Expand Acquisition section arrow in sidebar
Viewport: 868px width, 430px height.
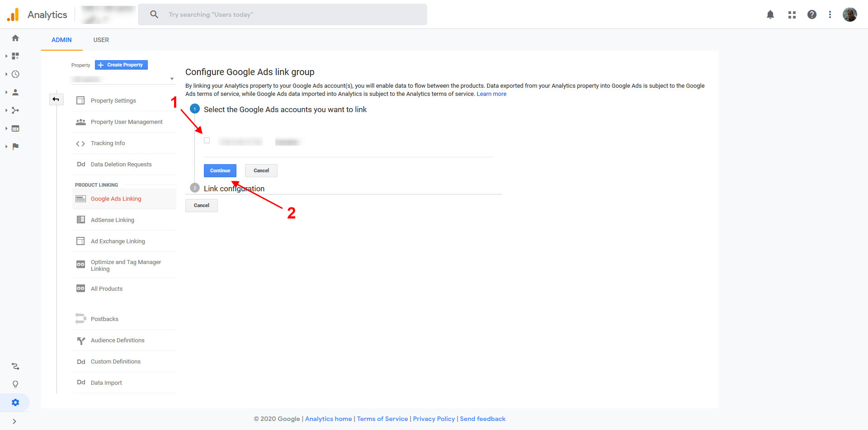coord(6,110)
